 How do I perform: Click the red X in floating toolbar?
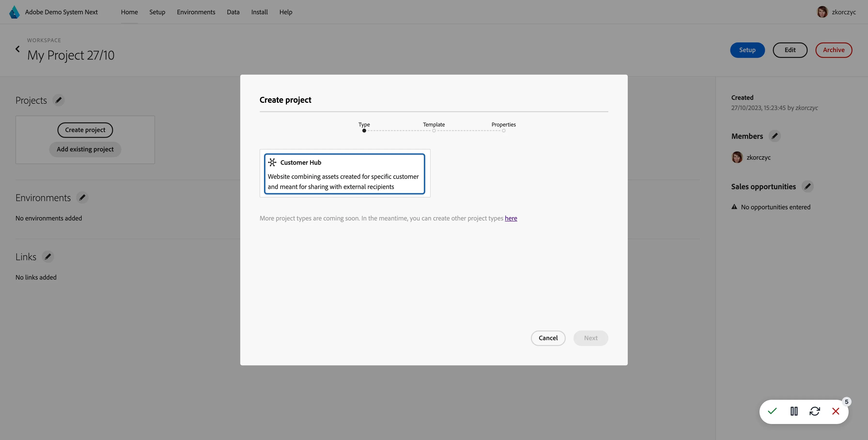(x=836, y=411)
